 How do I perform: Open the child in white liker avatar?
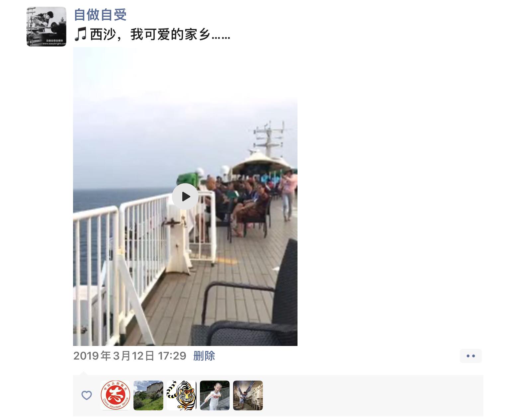[x=215, y=395]
